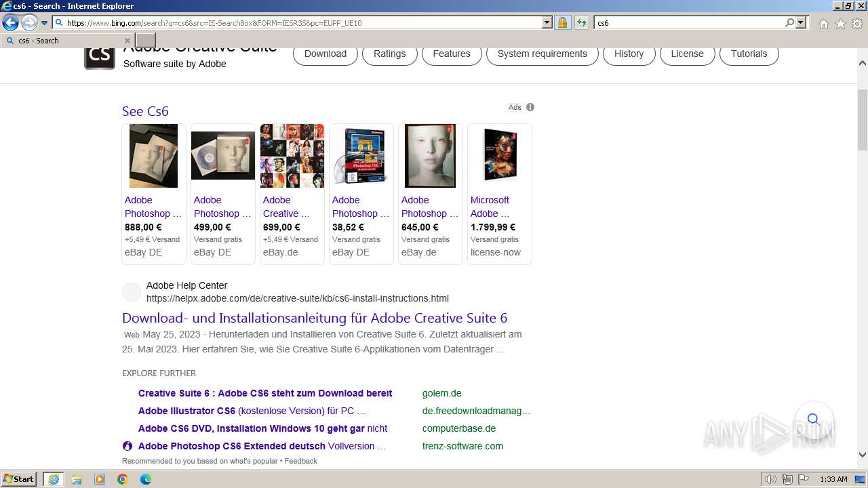
Task: Open Microsoft Adobe product image 1.799,99 €
Action: tap(499, 156)
